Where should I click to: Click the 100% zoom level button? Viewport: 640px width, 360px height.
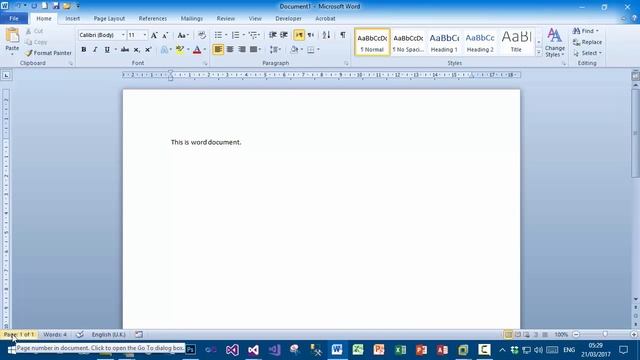[561, 334]
